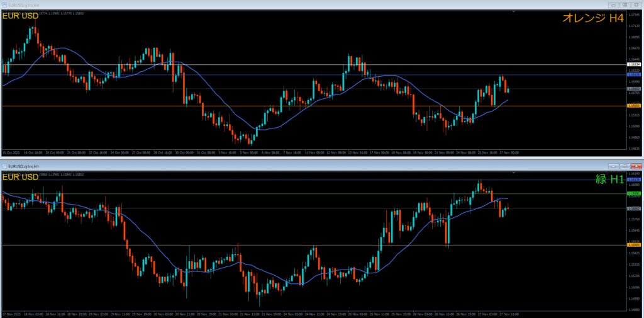
Task: Click the blue price label on H4 price axis
Action: tap(634, 74)
